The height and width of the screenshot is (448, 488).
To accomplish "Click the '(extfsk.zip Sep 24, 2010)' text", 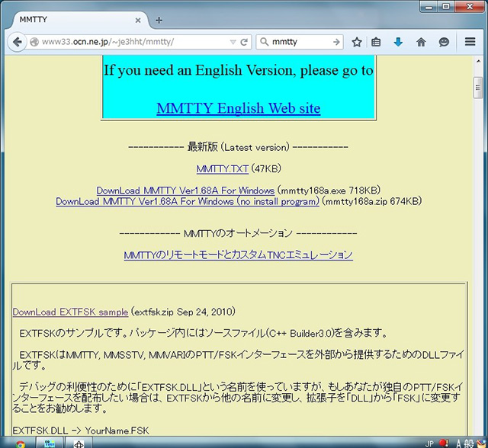I will [x=183, y=312].
